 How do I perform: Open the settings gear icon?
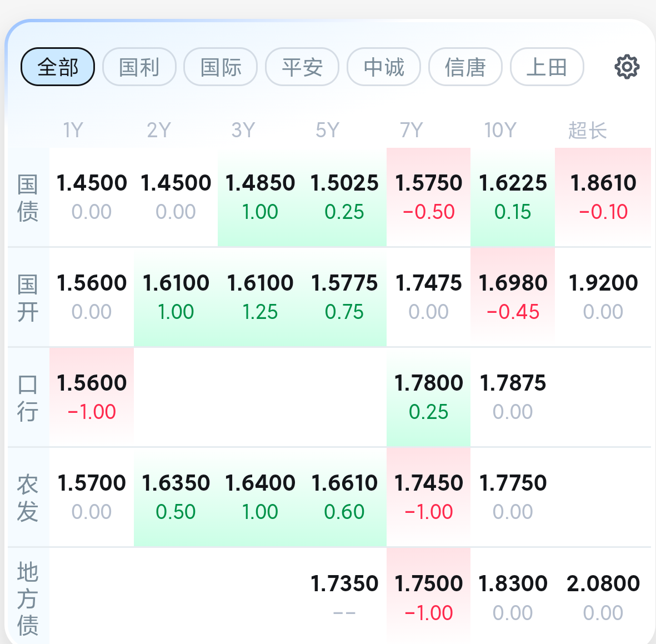tap(627, 67)
